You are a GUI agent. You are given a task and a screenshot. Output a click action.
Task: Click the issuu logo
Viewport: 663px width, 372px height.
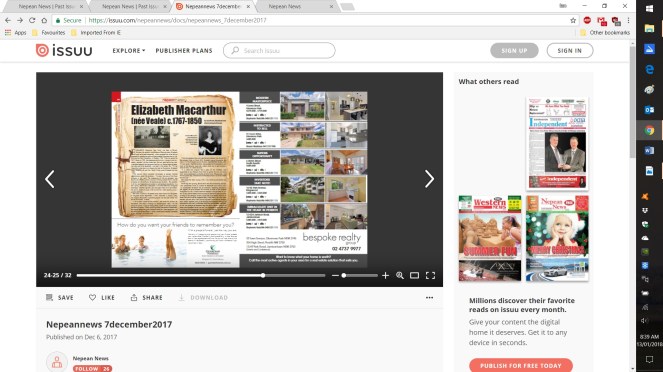click(x=64, y=50)
